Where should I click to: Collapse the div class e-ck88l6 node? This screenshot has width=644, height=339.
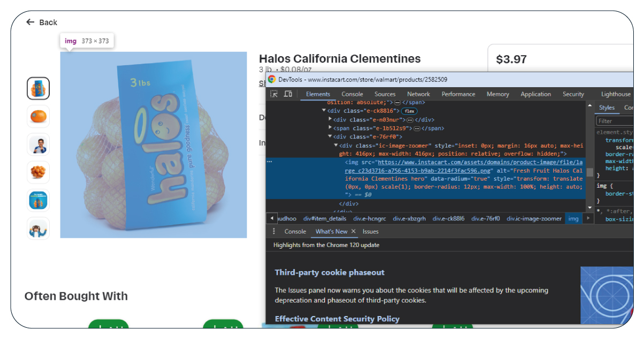[324, 111]
